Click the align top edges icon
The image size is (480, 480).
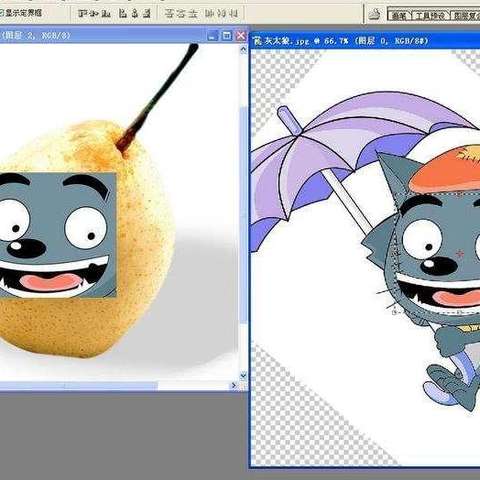[83, 13]
